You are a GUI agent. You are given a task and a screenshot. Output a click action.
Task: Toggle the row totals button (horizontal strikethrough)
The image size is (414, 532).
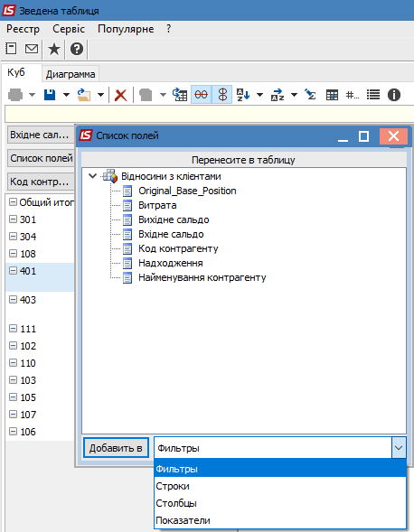point(201,94)
